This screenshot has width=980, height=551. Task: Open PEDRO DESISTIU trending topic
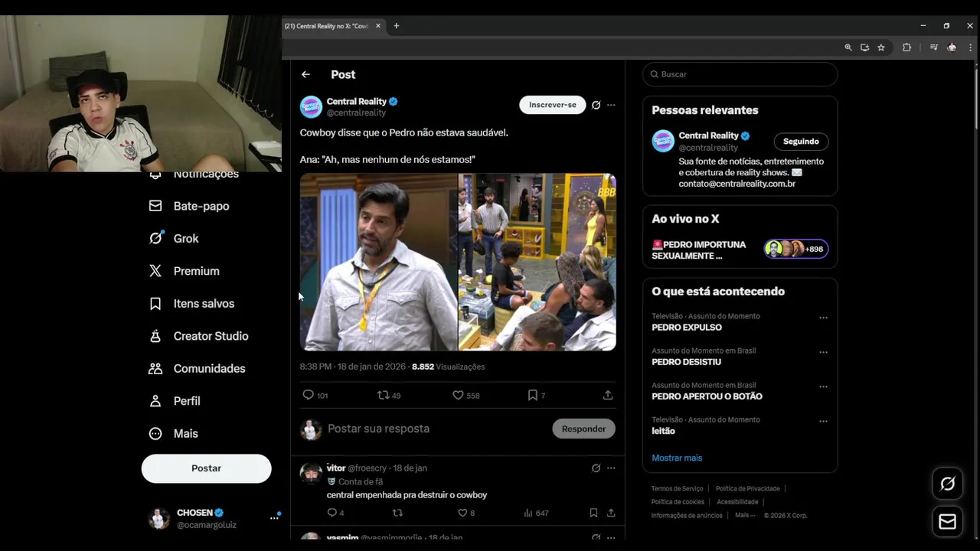(x=686, y=362)
